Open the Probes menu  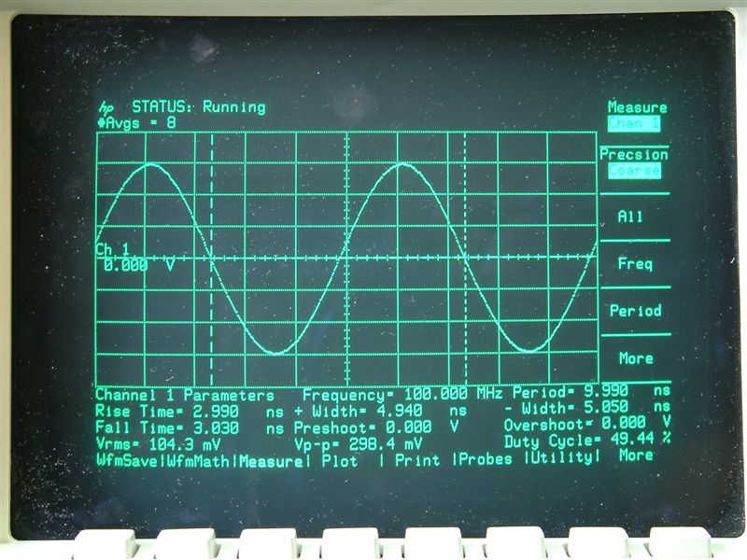click(x=486, y=458)
